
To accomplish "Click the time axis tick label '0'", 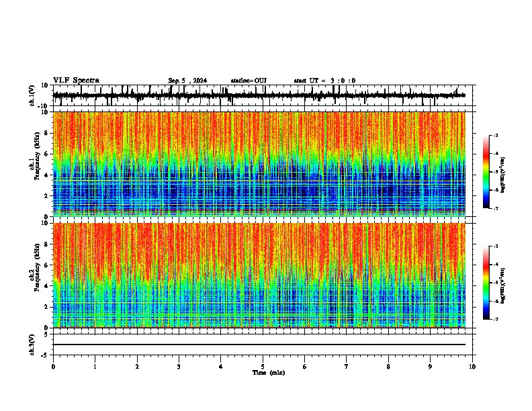I will (x=53, y=367).
